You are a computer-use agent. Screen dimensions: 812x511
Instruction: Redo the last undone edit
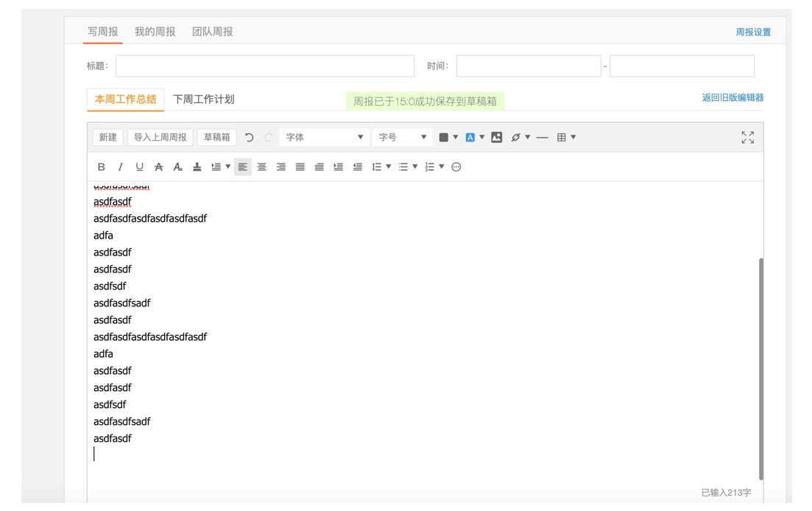click(268, 137)
